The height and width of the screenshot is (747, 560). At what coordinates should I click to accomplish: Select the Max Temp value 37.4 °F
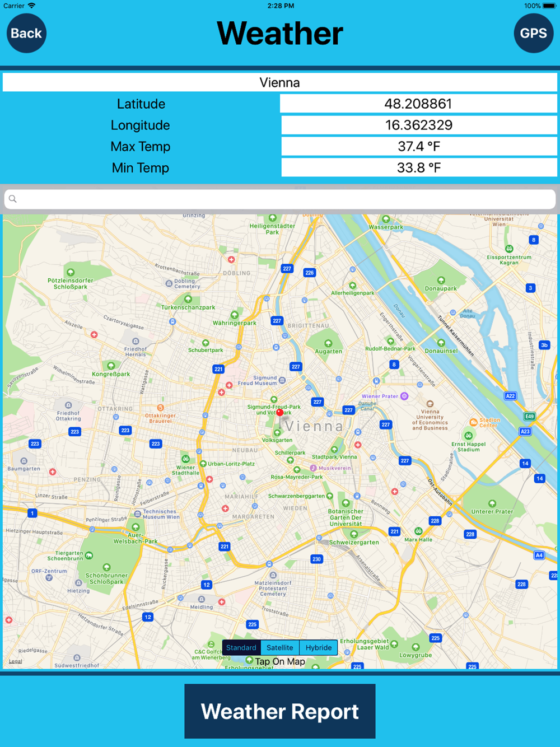[x=418, y=147]
